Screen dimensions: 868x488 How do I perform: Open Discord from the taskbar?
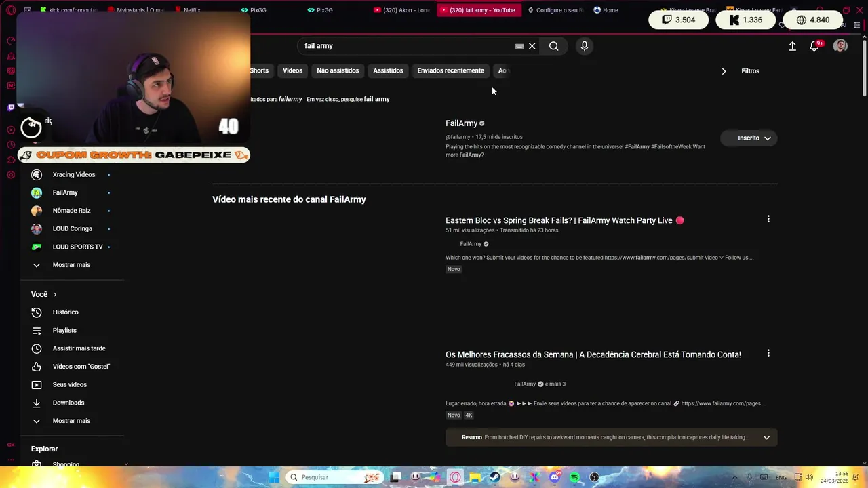tap(555, 477)
